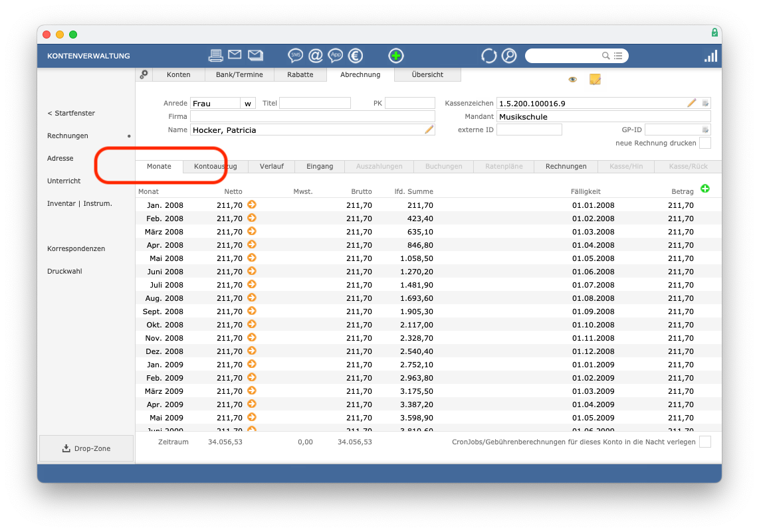The width and height of the screenshot is (759, 532).
Task: Click the Mandant field showing Musikschule
Action: (x=603, y=116)
